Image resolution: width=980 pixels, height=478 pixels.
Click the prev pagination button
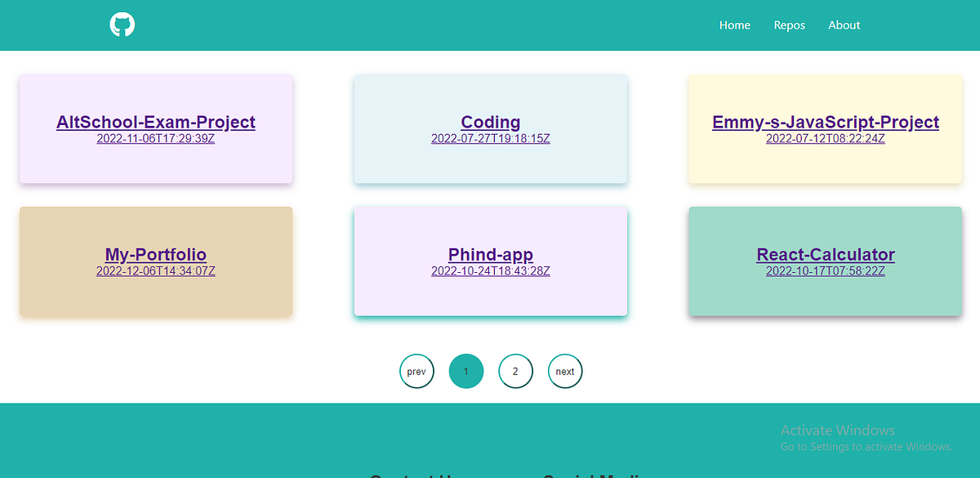coord(416,371)
